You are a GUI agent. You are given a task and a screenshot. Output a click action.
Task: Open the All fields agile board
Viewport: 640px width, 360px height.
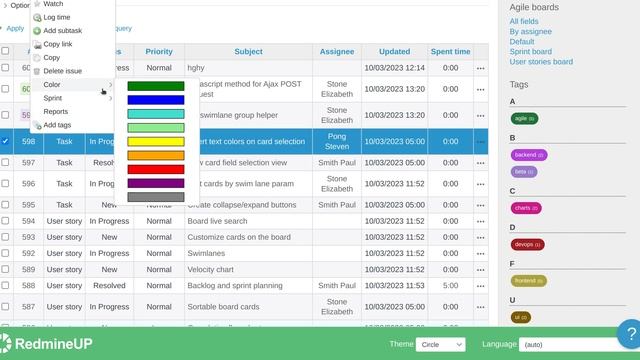[x=524, y=21]
